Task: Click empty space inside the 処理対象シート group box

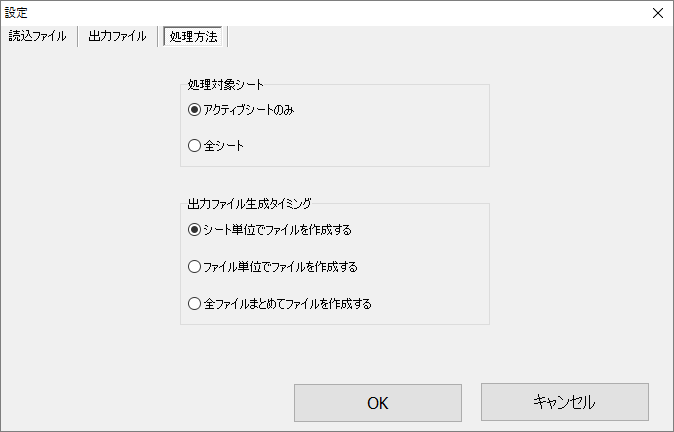Action: (x=387, y=129)
